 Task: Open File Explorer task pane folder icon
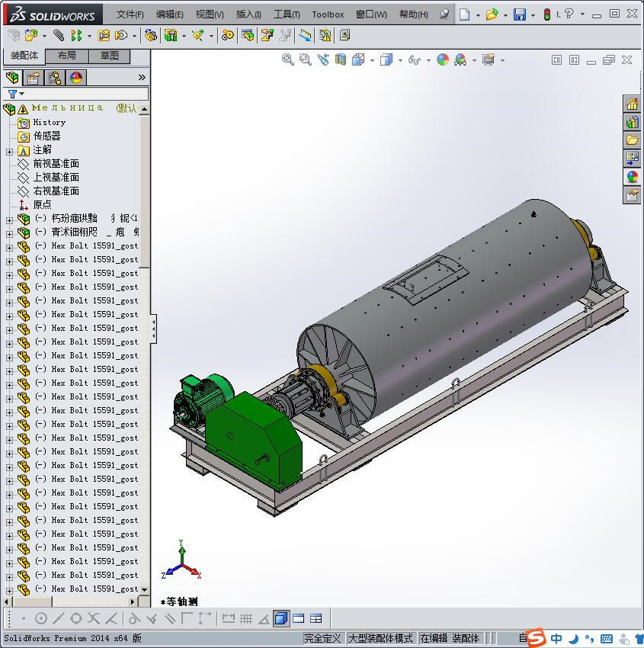tap(632, 140)
